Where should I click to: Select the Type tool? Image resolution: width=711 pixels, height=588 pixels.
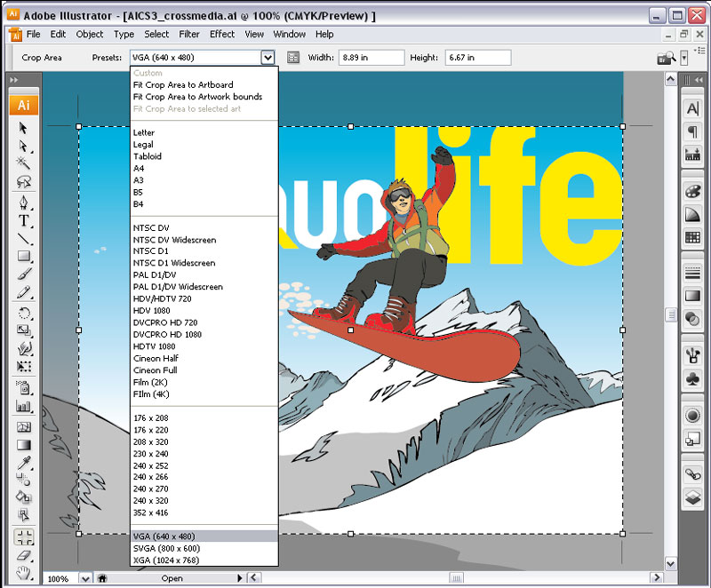click(x=24, y=220)
